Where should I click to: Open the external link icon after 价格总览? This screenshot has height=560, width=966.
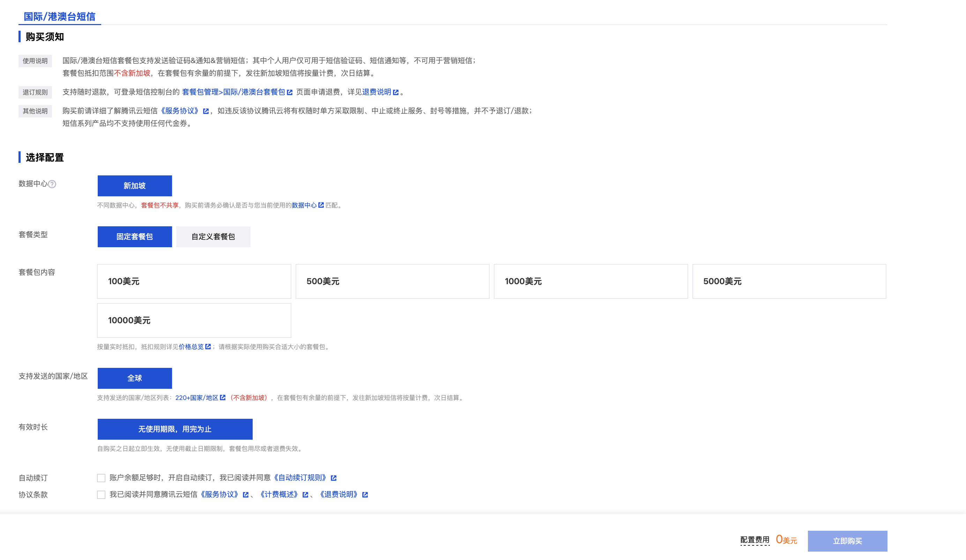(208, 347)
